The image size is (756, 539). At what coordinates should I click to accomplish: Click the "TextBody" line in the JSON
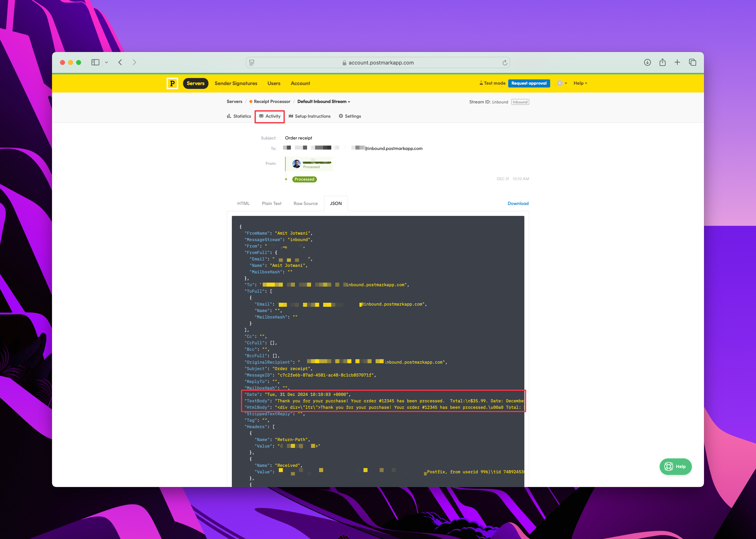[x=384, y=401]
